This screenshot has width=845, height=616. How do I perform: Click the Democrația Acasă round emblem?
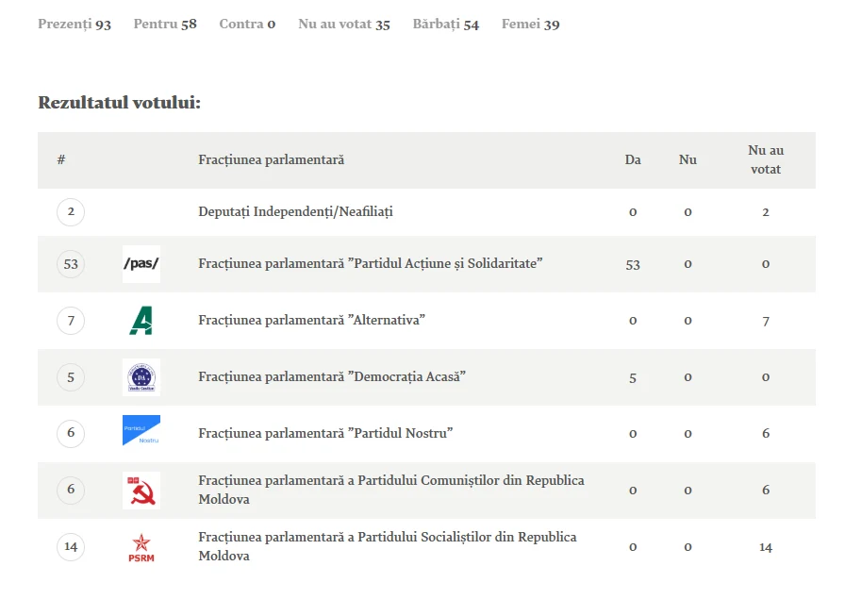pos(141,377)
